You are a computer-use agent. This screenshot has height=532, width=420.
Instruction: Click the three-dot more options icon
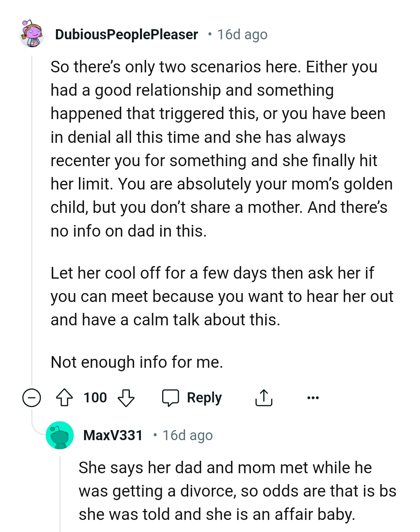[x=313, y=397]
